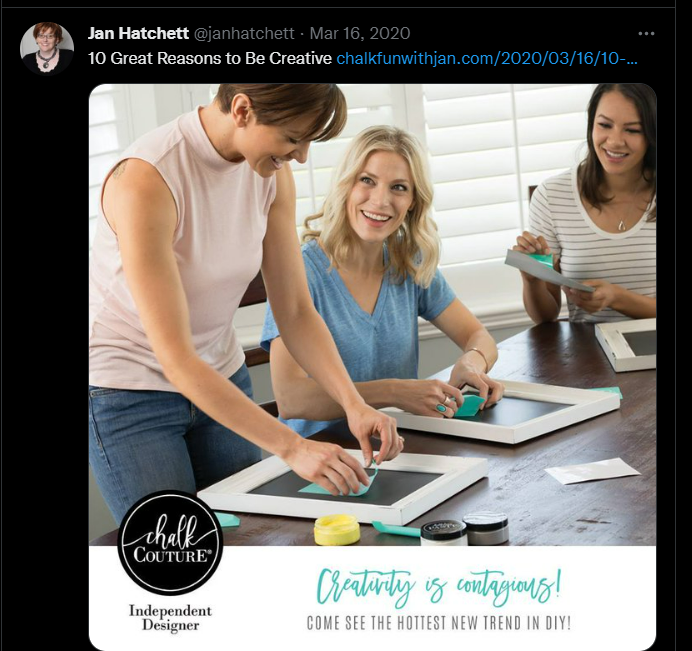Screen dimensions: 692x651
Task: Click the 'Creativity is contagious!' script text
Action: pos(439,586)
